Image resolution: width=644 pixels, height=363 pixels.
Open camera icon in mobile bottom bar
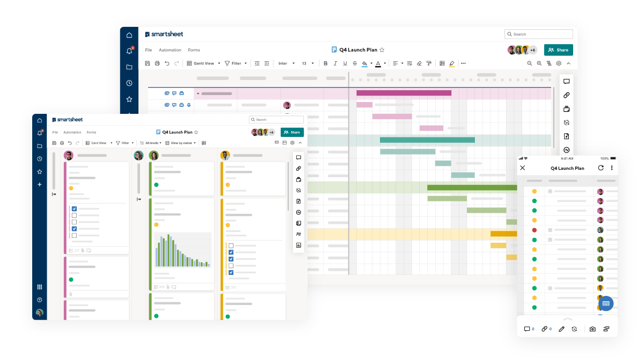pos(592,329)
